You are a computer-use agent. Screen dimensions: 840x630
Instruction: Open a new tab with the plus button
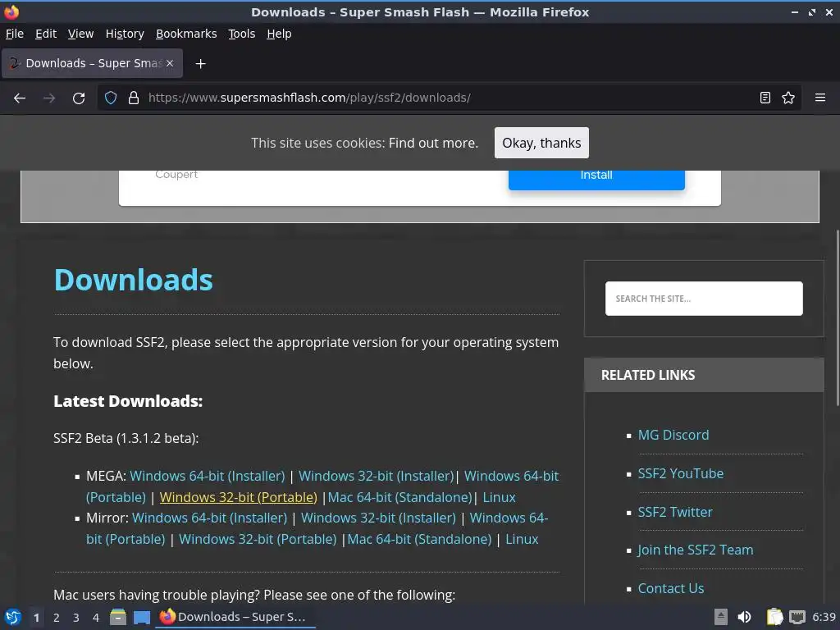click(200, 64)
